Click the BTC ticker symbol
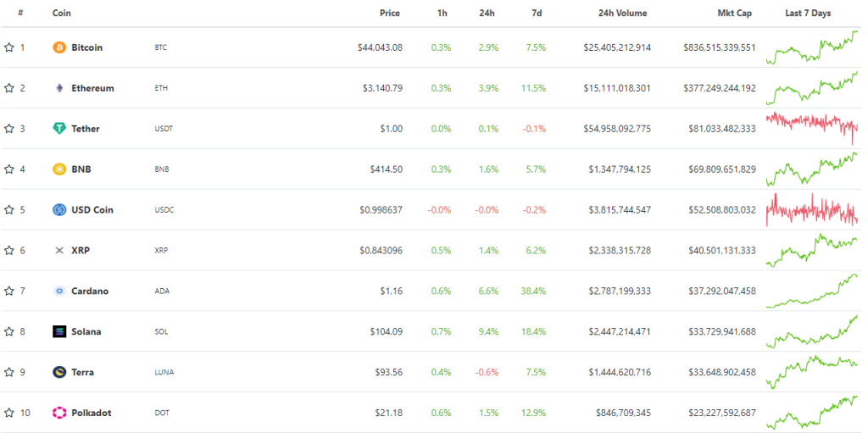 click(x=160, y=47)
